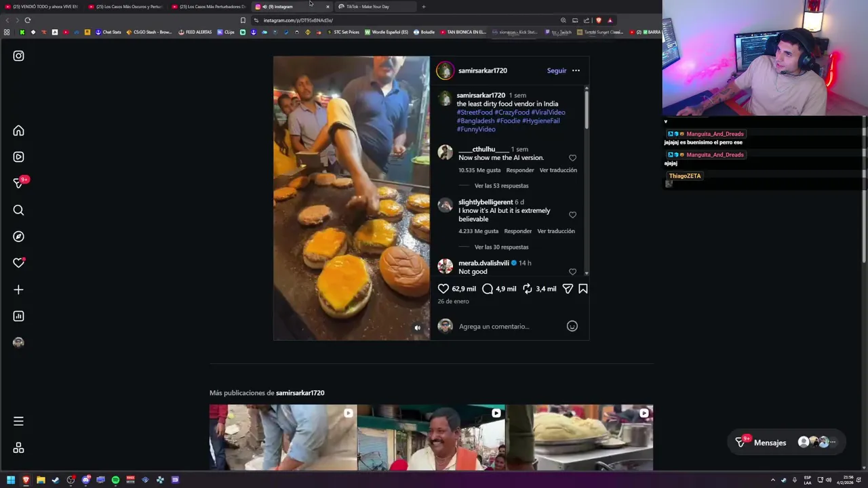Share the post with the paper plane icon
Screen dimensions: 868x488
[568, 289]
